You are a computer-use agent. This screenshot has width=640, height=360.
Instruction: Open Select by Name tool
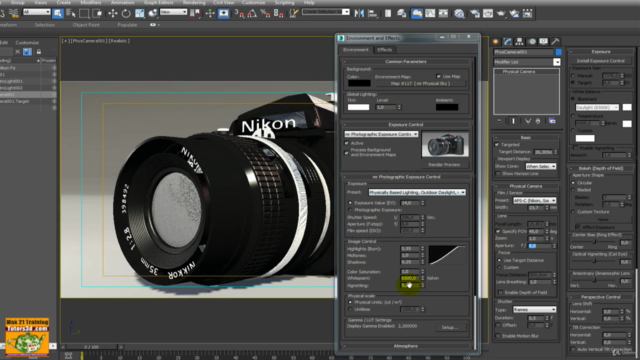tap(71, 13)
